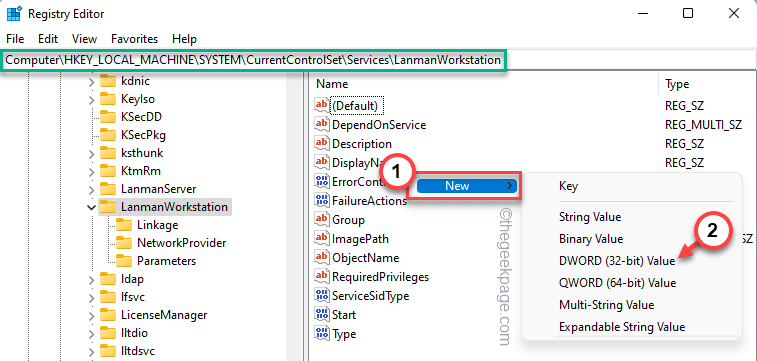
Task: Click the ServiceSidType DWORD icon
Action: pyautogui.click(x=321, y=295)
